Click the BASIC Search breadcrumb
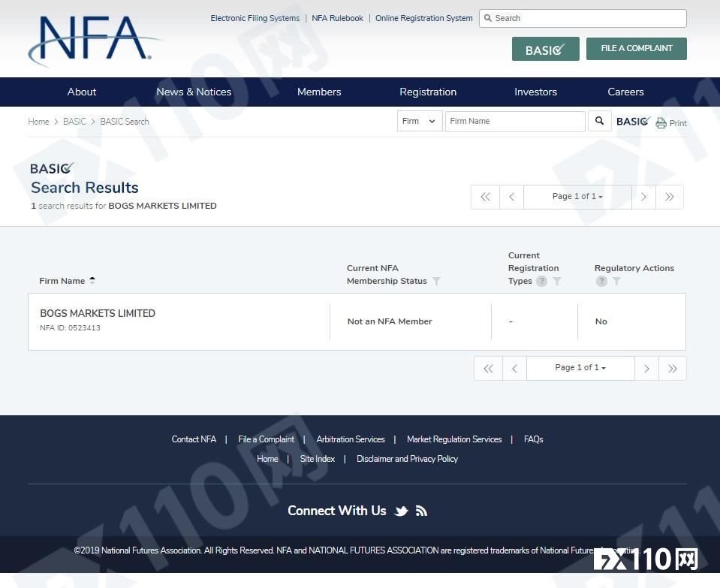The width and height of the screenshot is (720, 588). 125,122
